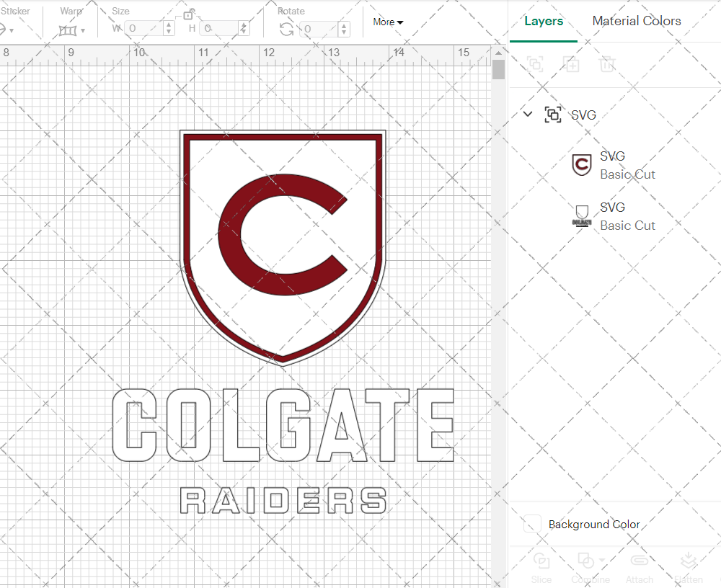
Task: Click the Group layers icon
Action: pyautogui.click(x=535, y=64)
